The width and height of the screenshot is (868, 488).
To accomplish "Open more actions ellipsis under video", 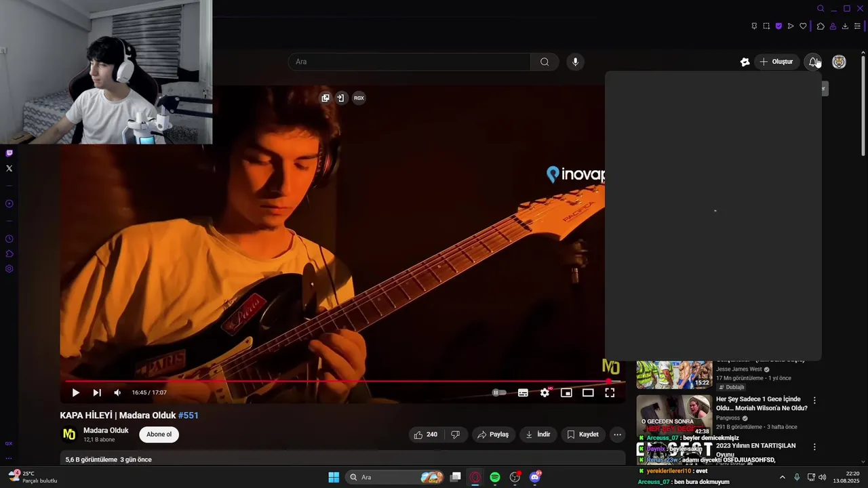I will click(x=617, y=434).
